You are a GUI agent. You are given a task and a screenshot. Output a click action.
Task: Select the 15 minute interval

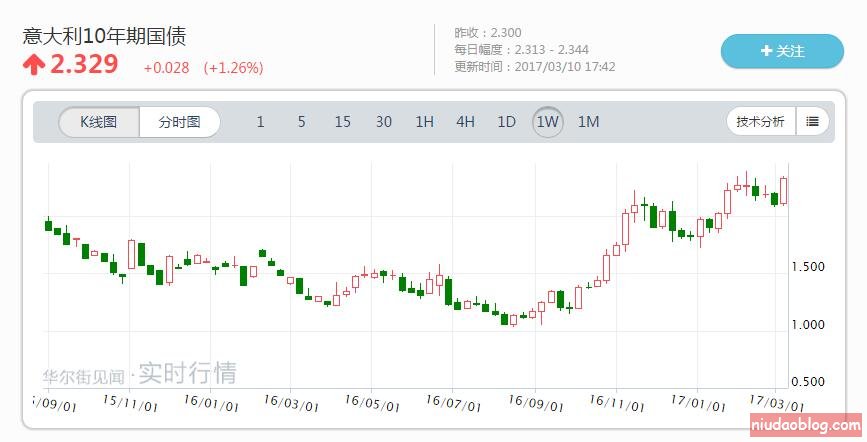pos(342,122)
